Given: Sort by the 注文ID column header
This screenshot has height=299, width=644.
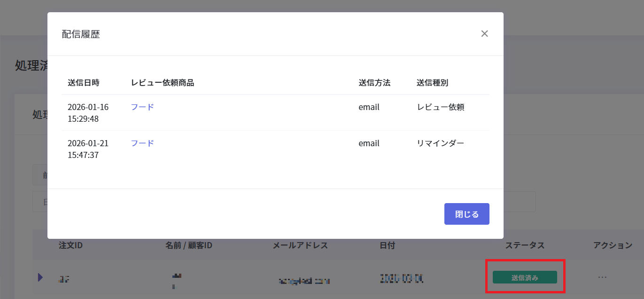Looking at the screenshot, I should (x=71, y=245).
